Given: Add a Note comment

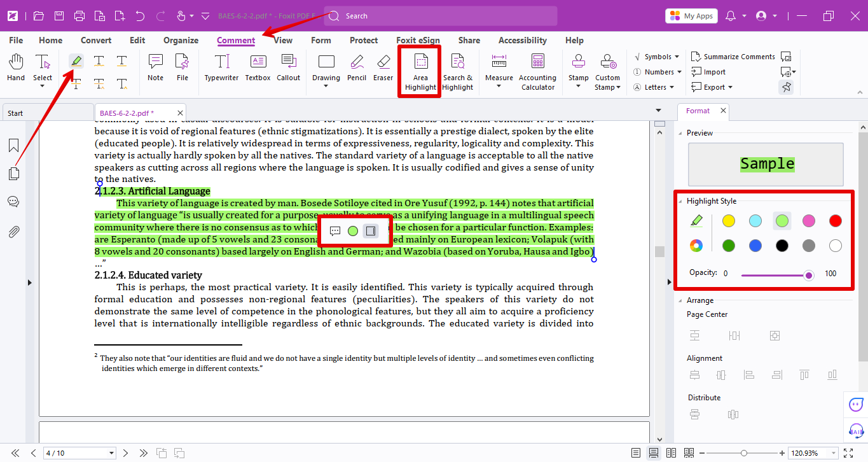Looking at the screenshot, I should coord(155,68).
